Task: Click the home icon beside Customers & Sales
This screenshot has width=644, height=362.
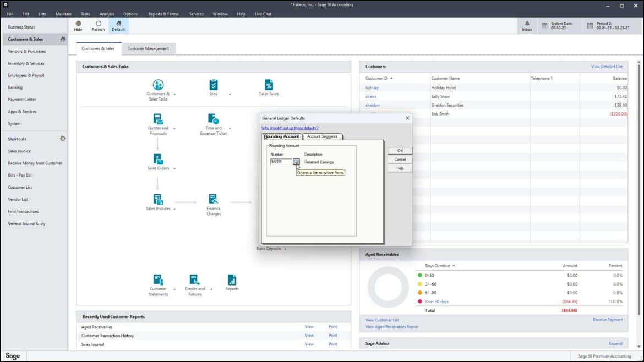Action: pos(62,39)
